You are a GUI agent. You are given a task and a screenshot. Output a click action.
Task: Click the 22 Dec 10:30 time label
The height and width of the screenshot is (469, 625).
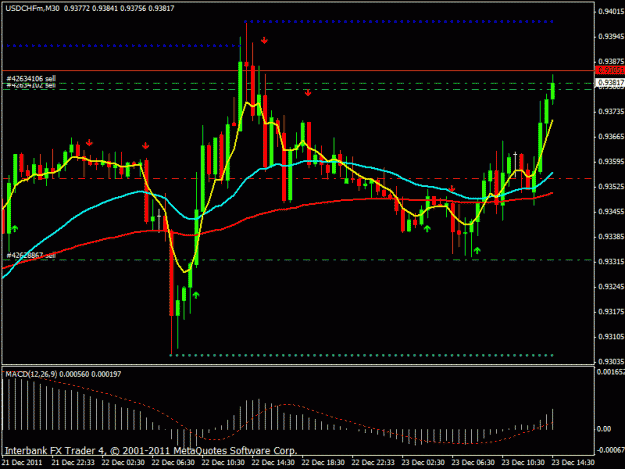pos(223,463)
